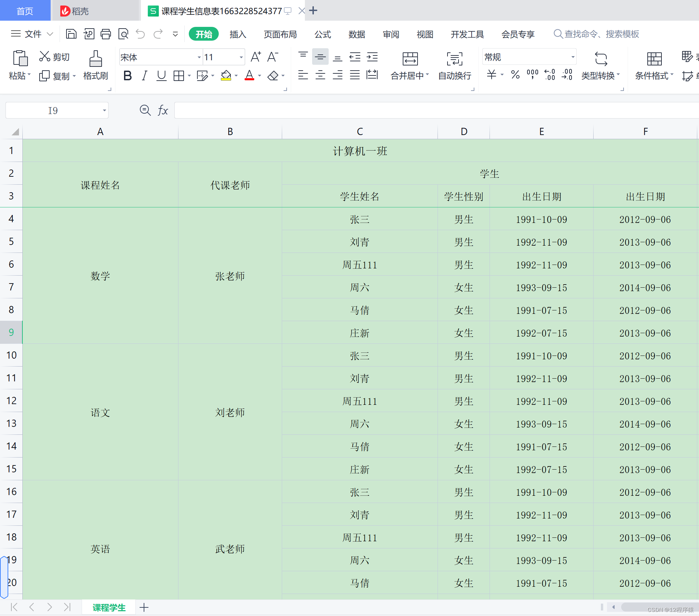Center text horizontally

(320, 75)
